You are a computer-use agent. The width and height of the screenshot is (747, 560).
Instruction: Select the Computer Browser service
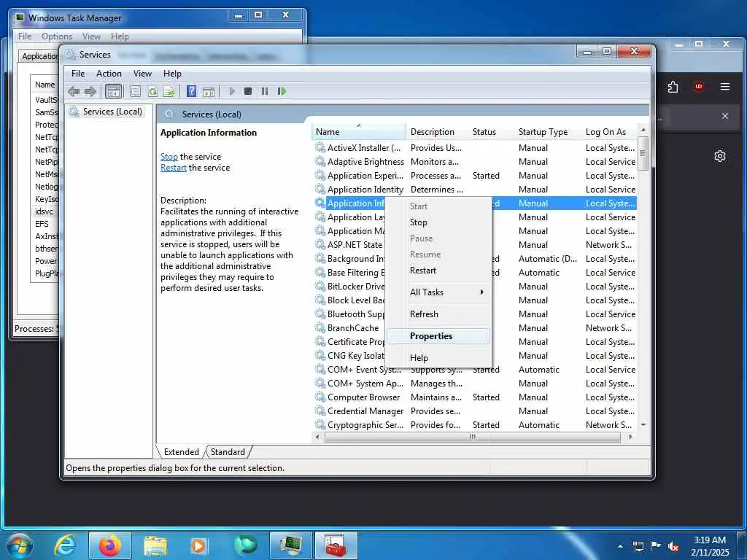[475, 397]
